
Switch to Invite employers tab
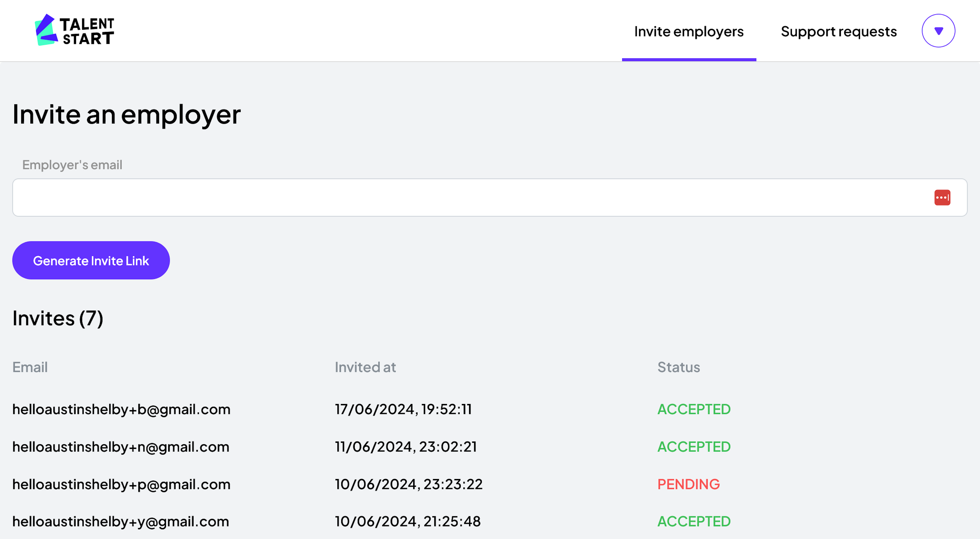pos(689,31)
